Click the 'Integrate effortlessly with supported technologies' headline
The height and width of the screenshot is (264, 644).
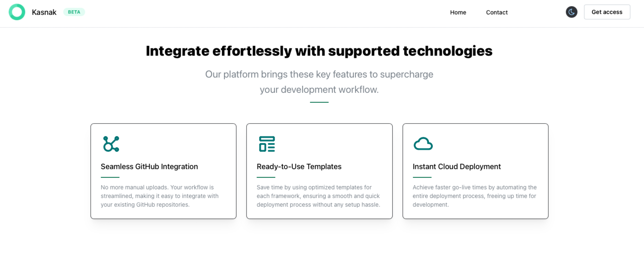tap(319, 51)
